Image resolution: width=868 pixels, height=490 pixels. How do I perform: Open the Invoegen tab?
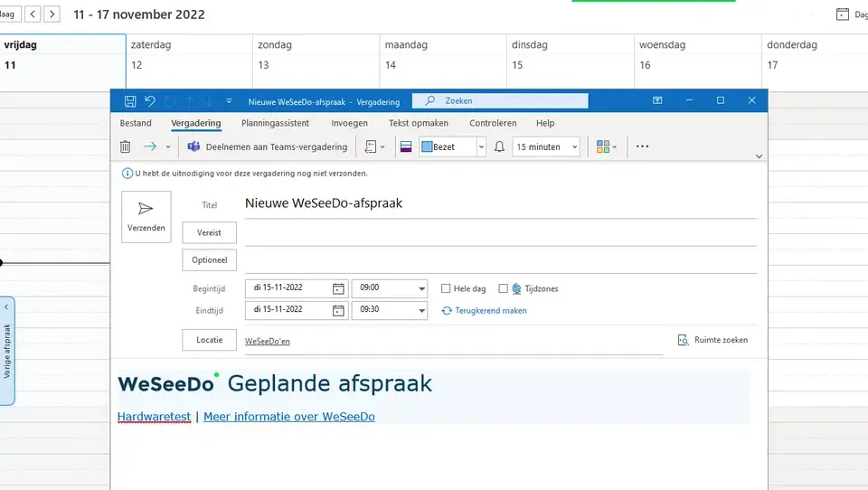tap(349, 123)
